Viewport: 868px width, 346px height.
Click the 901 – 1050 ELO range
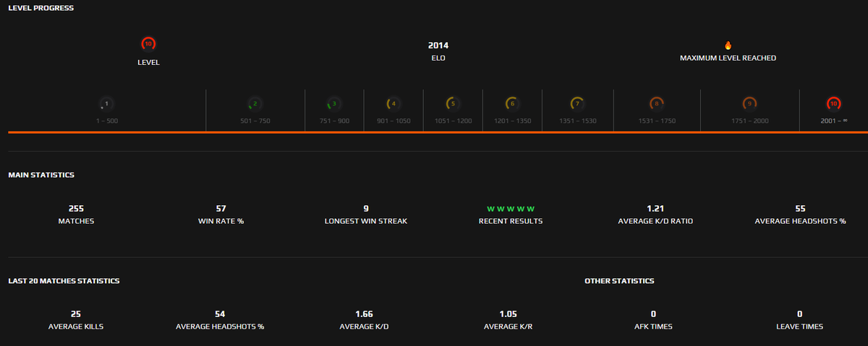coord(393,121)
